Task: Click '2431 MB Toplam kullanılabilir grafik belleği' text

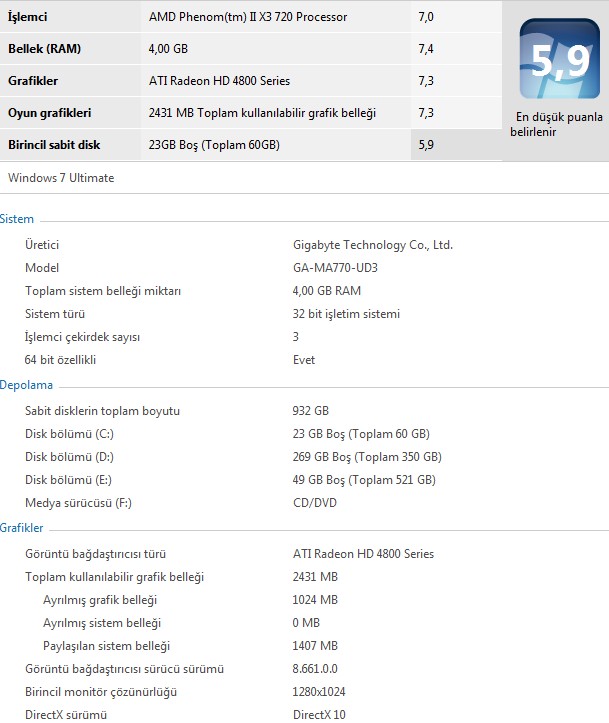Action: tap(262, 113)
